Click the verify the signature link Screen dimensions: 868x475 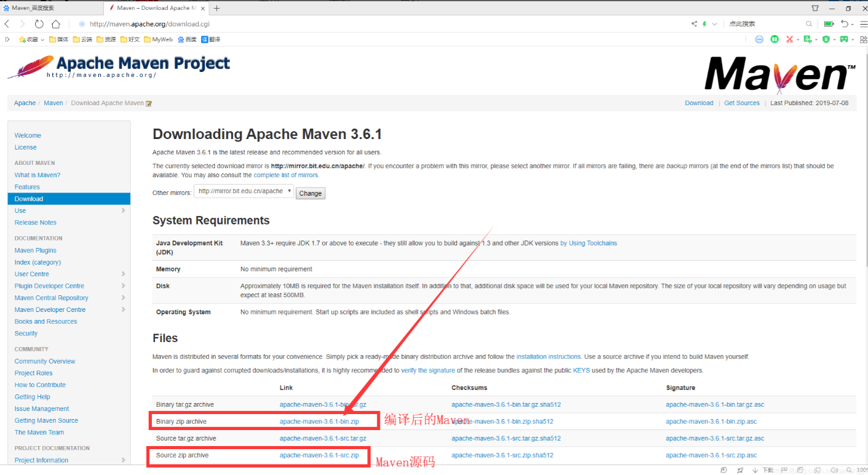tap(428, 370)
